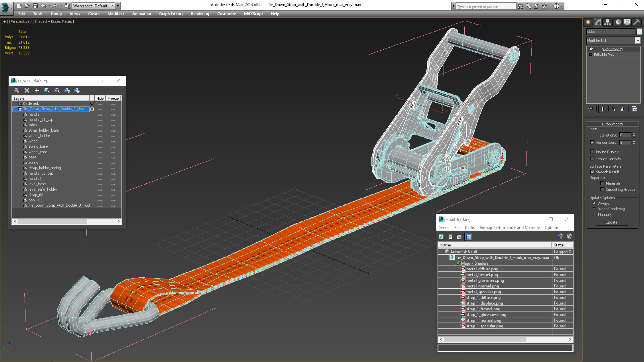This screenshot has width=644, height=362.
Task: Click the Delete Layer X icon
Action: 27,90
